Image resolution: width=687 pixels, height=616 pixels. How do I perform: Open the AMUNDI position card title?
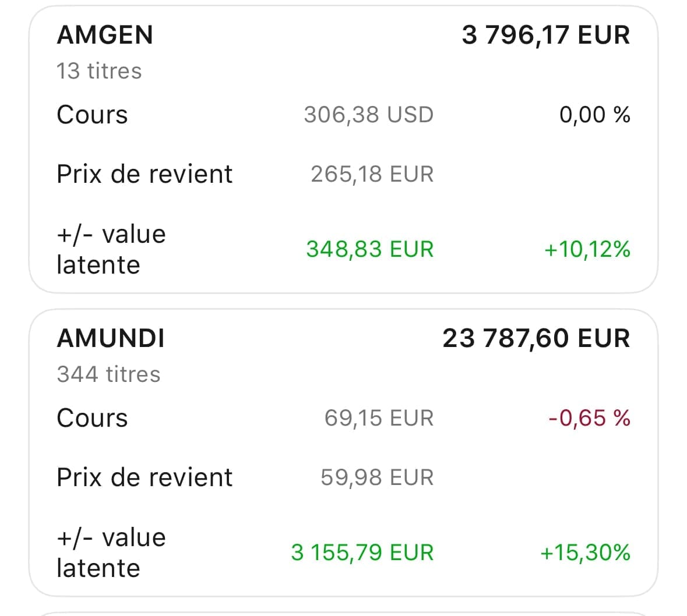point(111,338)
